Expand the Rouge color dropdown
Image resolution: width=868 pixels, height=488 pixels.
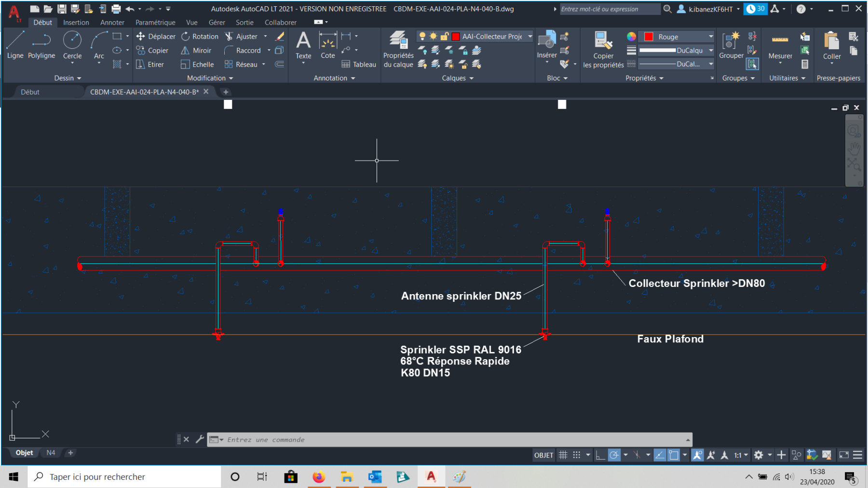click(x=711, y=37)
